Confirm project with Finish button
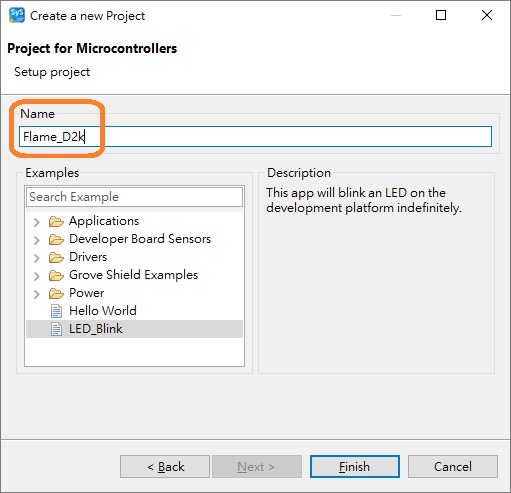The image size is (511, 493). click(x=355, y=466)
